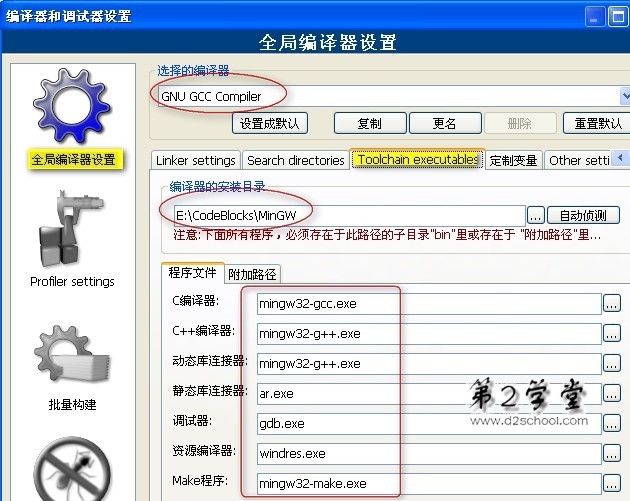The height and width of the screenshot is (501, 630).
Task: Click the 静态库连接器 ar.exe field
Action: pyautogui.click(x=429, y=394)
